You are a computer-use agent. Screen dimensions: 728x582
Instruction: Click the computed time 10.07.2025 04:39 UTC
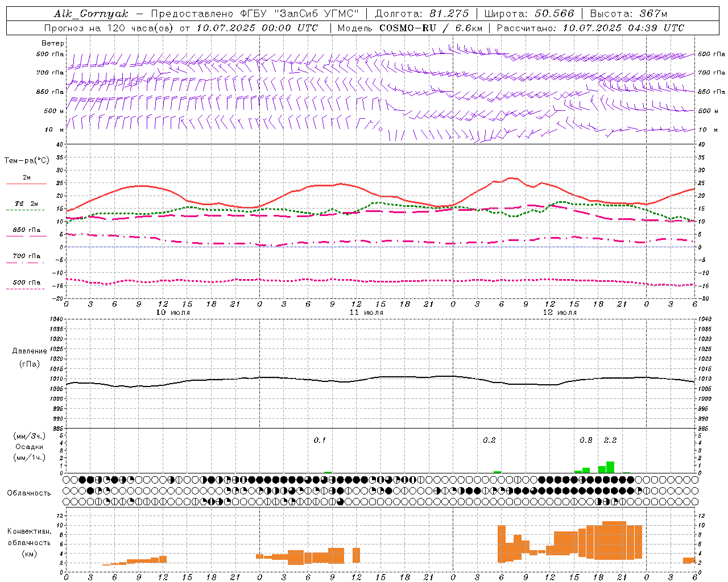[x=623, y=28]
